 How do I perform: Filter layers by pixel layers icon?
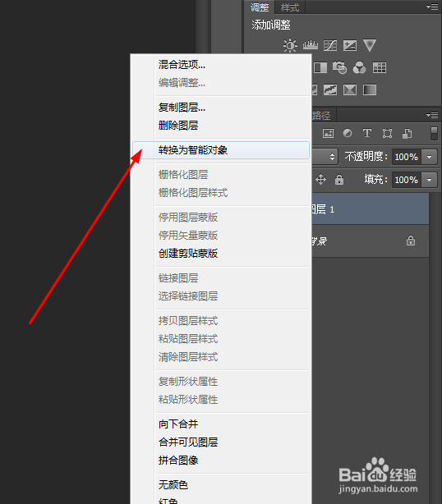[x=328, y=134]
